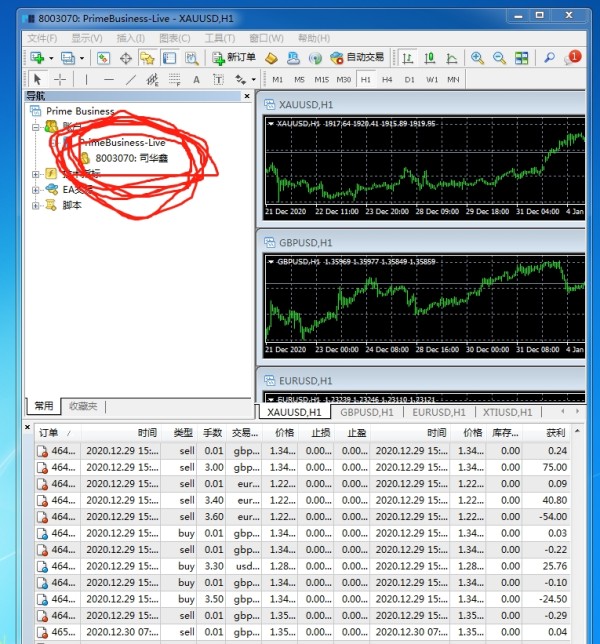600x644 pixels.
Task: Close the 导航 navigator panel
Action: pyautogui.click(x=247, y=96)
